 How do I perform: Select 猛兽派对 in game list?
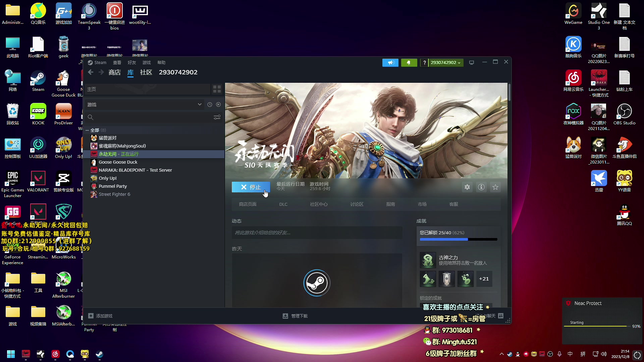tap(154, 138)
